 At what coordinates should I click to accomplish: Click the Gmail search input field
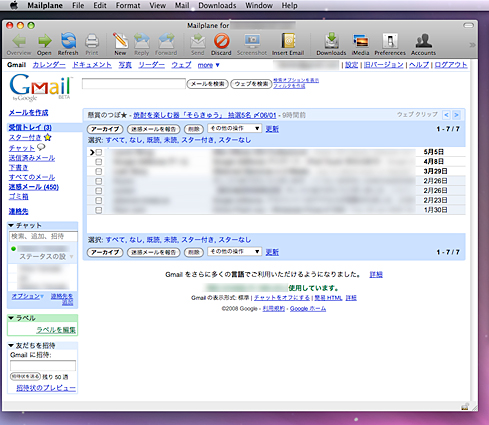134,84
